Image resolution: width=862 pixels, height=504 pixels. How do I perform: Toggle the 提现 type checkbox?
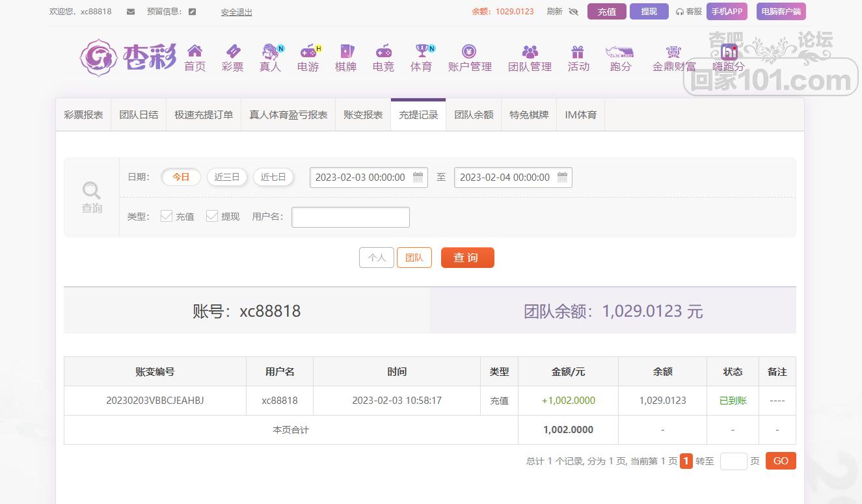click(x=212, y=216)
